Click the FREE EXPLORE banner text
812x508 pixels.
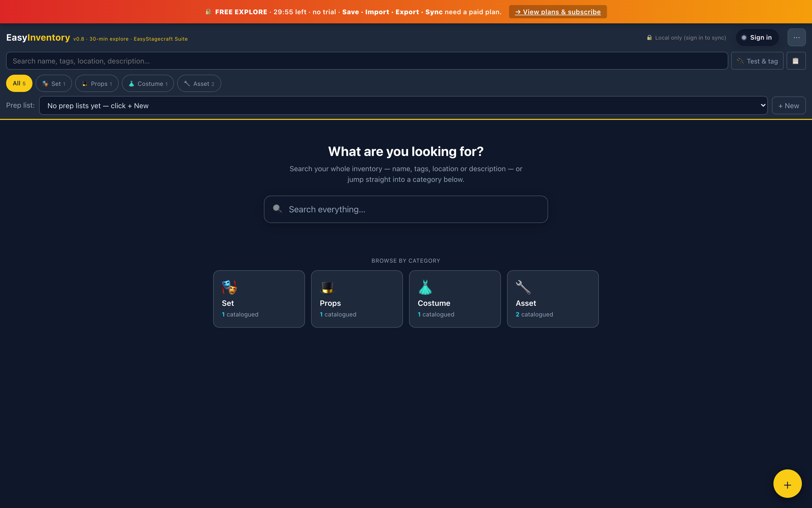(x=241, y=12)
